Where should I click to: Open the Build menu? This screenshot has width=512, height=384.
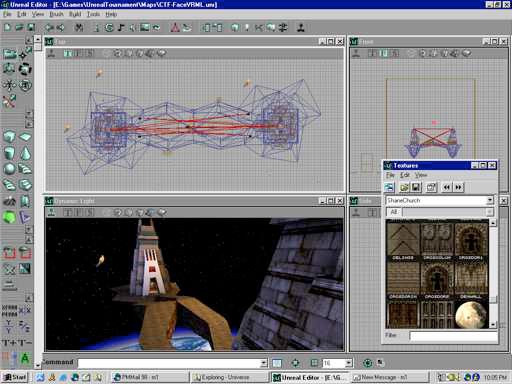point(75,14)
